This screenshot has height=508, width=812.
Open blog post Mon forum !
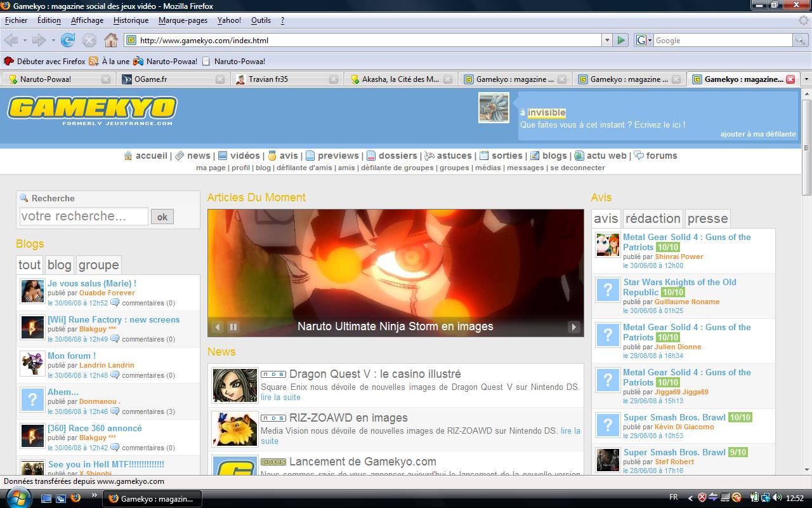(x=72, y=356)
